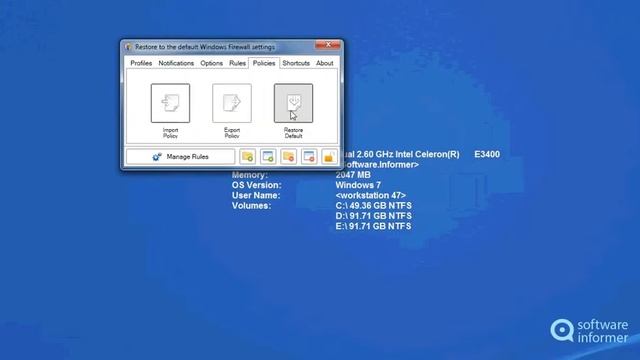640x360 pixels.
Task: Click the window with green dot icon
Action: click(x=268, y=157)
